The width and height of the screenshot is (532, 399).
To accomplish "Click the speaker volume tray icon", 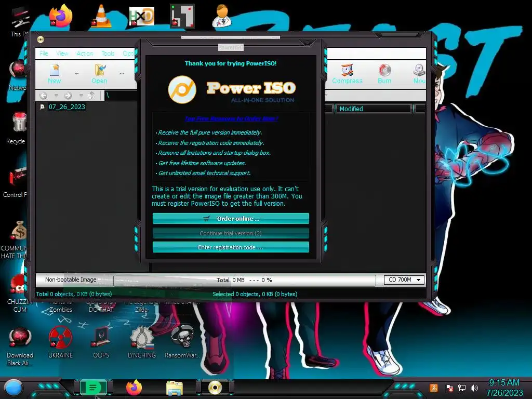I will coord(474,388).
